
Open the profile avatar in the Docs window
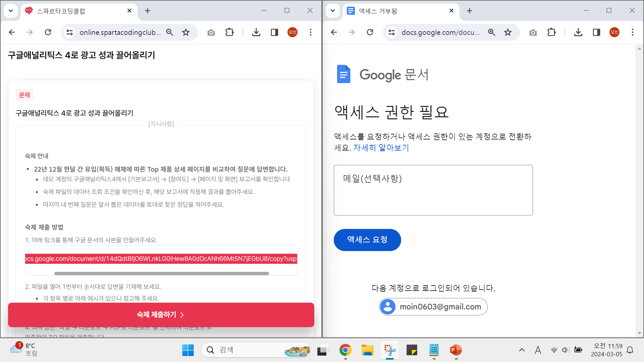tap(614, 32)
